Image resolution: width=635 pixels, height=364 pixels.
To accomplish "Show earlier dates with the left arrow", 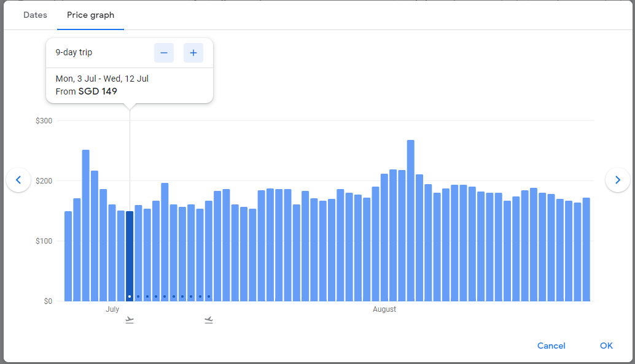I will click(x=18, y=180).
